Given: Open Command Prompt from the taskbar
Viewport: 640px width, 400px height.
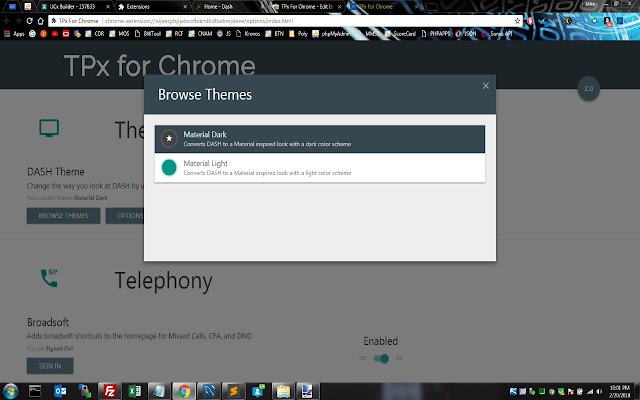Looking at the screenshot, I should click(35, 391).
